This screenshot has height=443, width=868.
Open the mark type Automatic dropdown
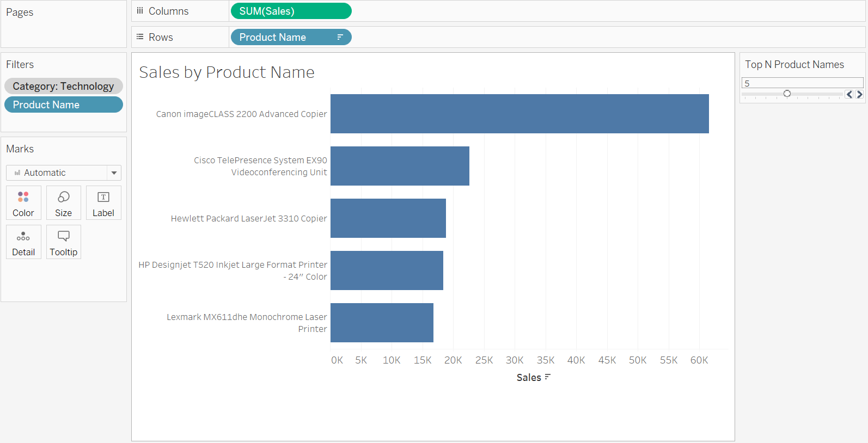click(64, 173)
